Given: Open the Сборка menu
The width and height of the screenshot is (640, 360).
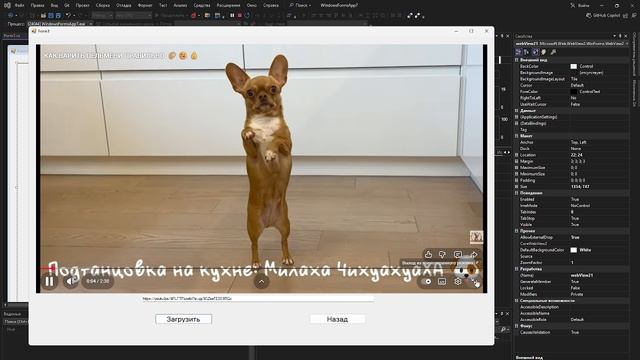Looking at the screenshot, I should click(102, 5).
